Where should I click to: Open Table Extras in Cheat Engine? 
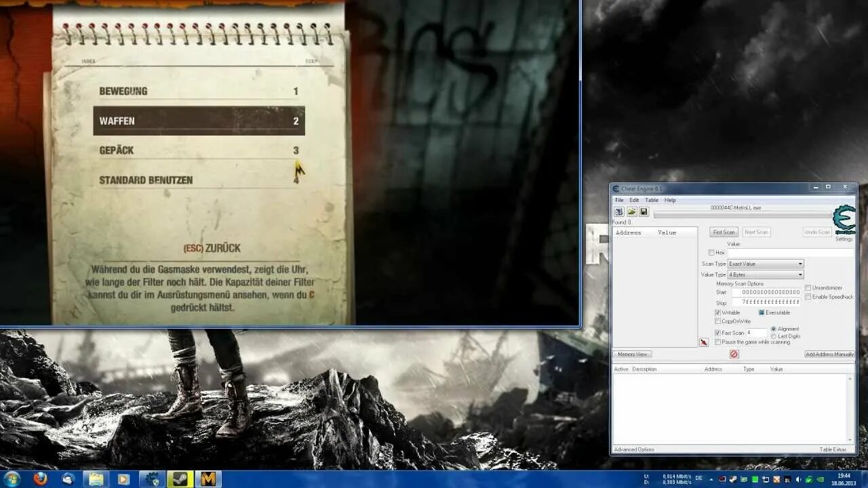coord(833,449)
